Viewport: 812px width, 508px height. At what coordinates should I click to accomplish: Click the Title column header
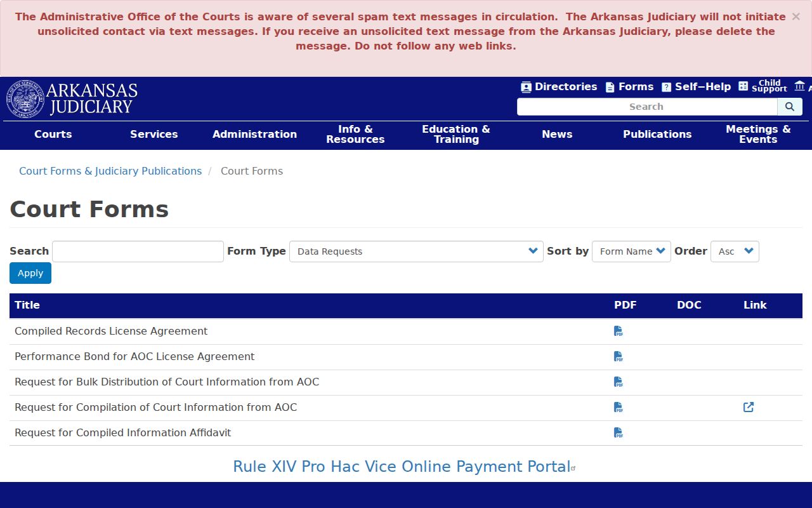(x=27, y=305)
